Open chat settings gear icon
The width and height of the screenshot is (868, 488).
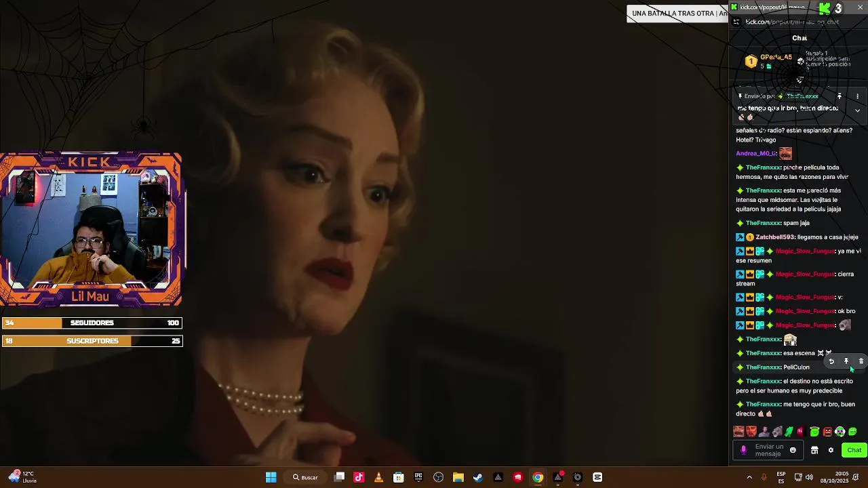coord(831,450)
